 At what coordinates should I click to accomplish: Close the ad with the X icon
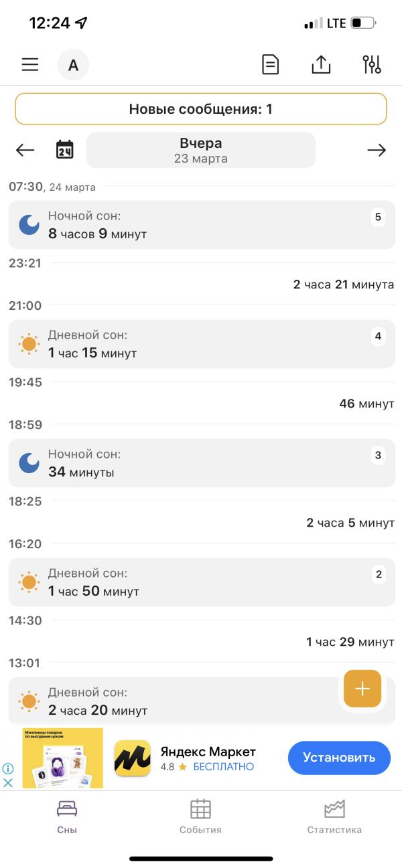tap(8, 782)
